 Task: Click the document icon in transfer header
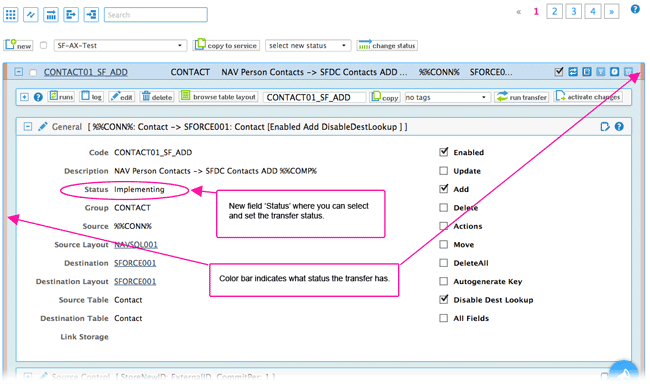coord(587,72)
